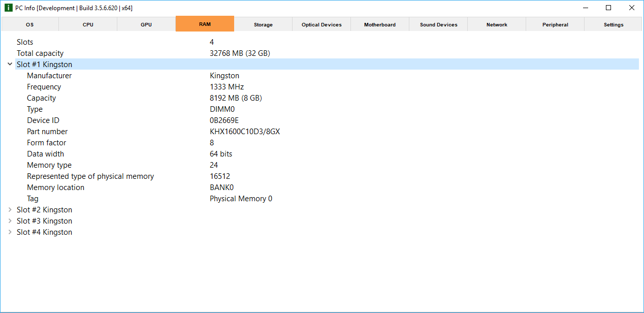Click the Physical Memory 0 value
The width and height of the screenshot is (644, 313).
(x=241, y=199)
